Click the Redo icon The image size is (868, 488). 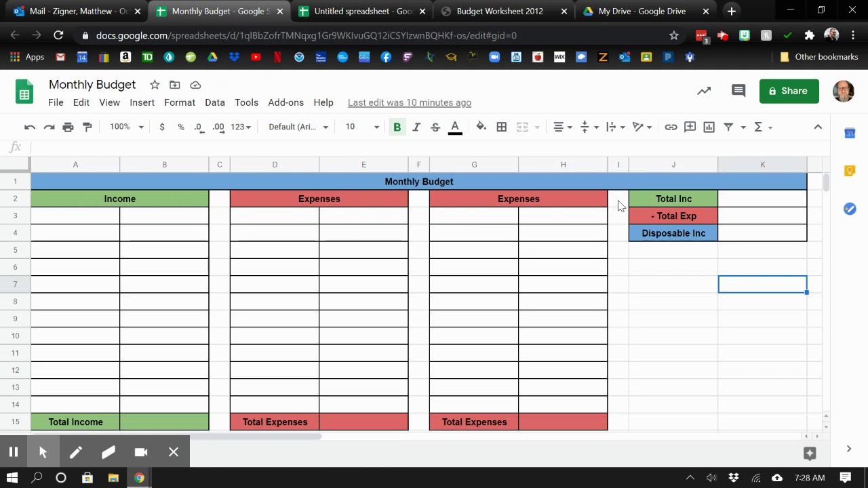49,127
